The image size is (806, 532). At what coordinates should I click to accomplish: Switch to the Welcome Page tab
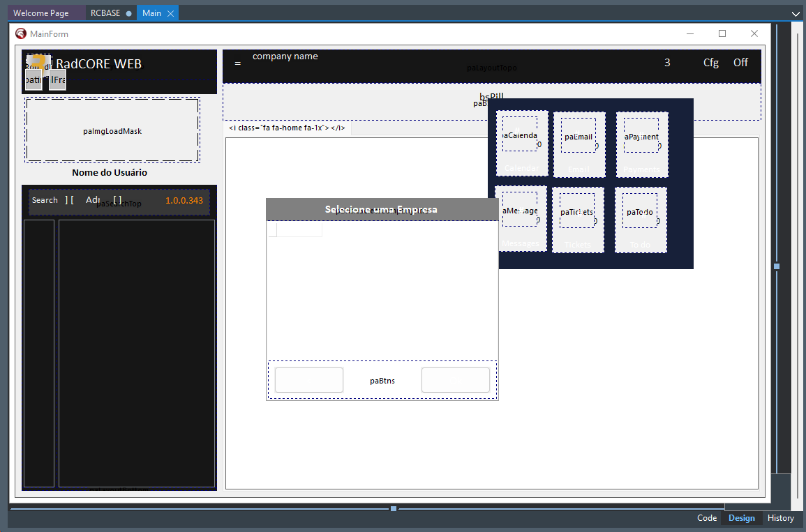(x=40, y=13)
